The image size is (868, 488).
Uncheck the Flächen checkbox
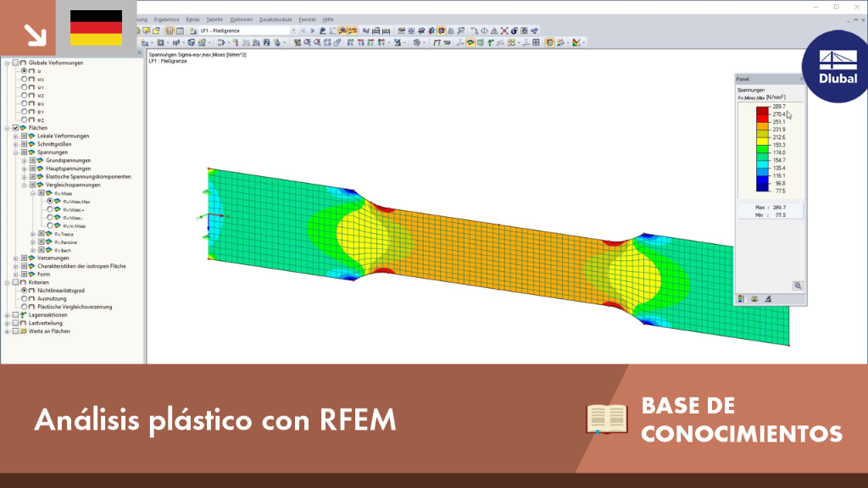point(15,128)
